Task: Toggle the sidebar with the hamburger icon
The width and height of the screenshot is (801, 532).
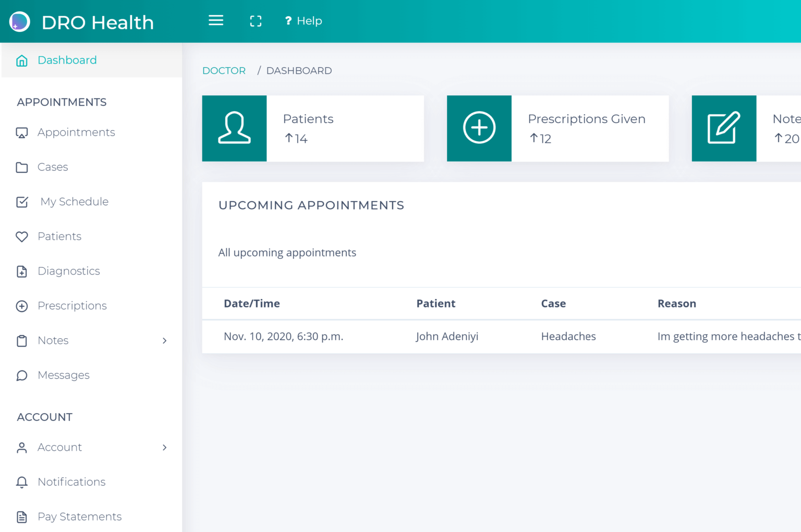Action: pyautogui.click(x=216, y=21)
